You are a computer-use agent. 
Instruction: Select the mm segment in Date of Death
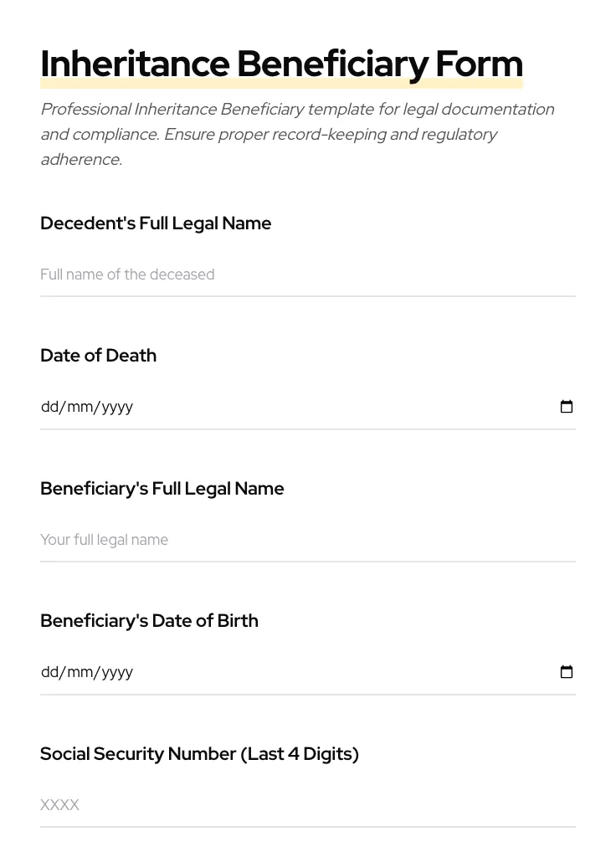tap(78, 407)
